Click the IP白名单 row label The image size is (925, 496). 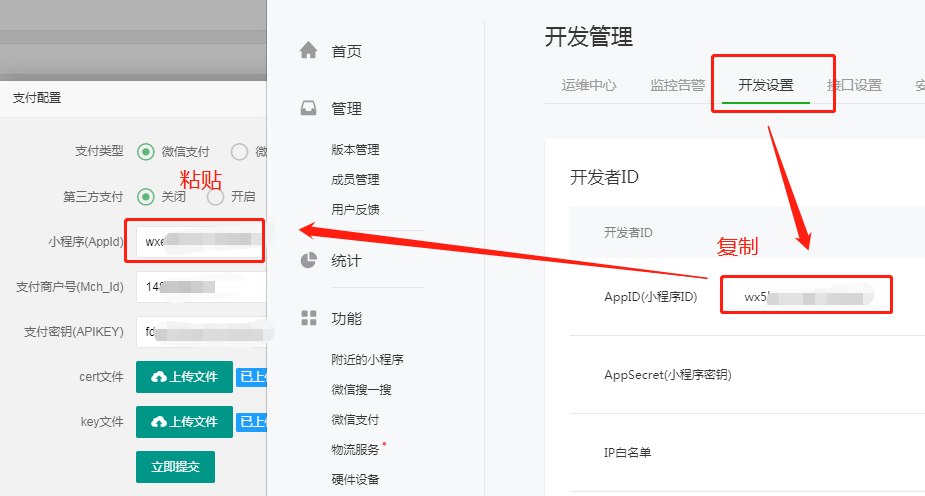point(627,453)
